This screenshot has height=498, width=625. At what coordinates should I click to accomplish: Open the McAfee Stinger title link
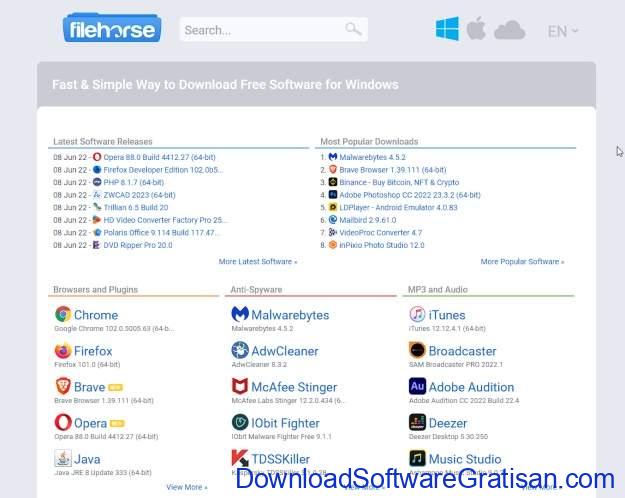(294, 387)
